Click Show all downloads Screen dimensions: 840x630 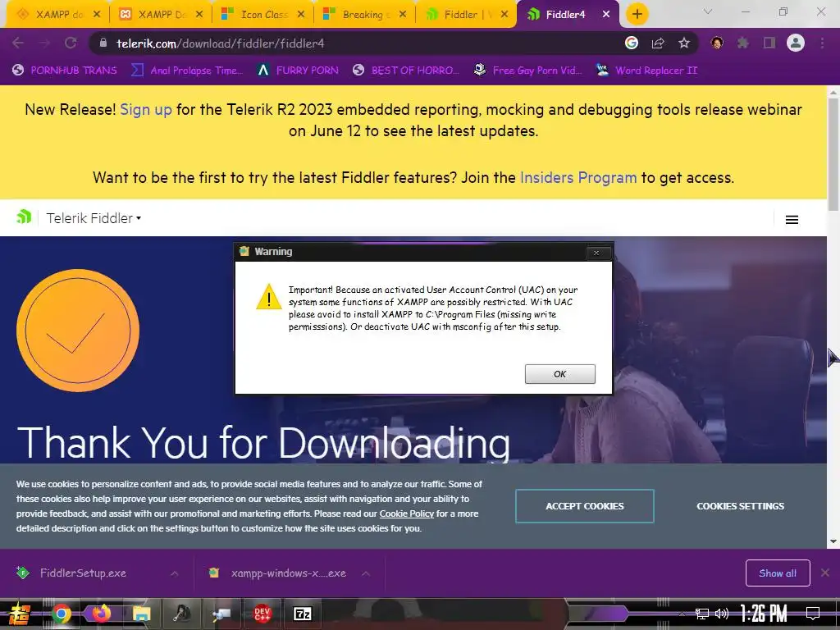click(778, 573)
